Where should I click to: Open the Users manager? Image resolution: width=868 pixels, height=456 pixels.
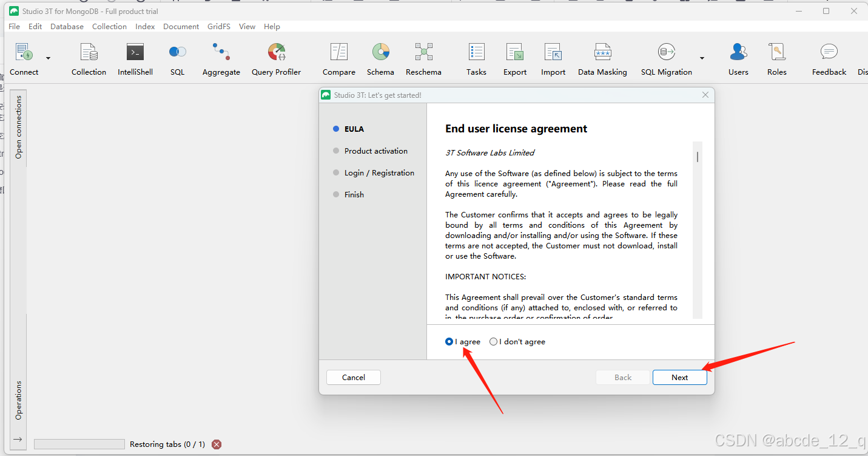tap(738, 60)
